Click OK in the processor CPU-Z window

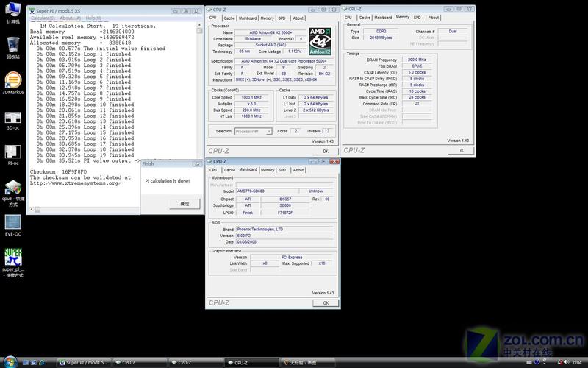click(x=326, y=152)
